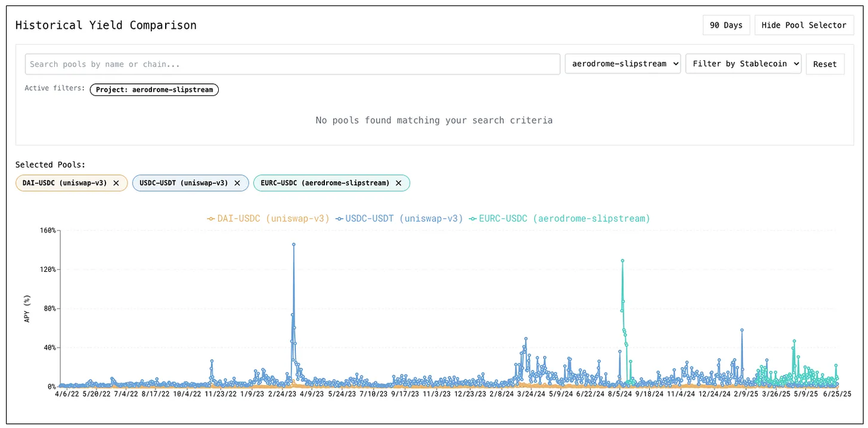
Task: Reset the pool search filters
Action: coord(825,65)
